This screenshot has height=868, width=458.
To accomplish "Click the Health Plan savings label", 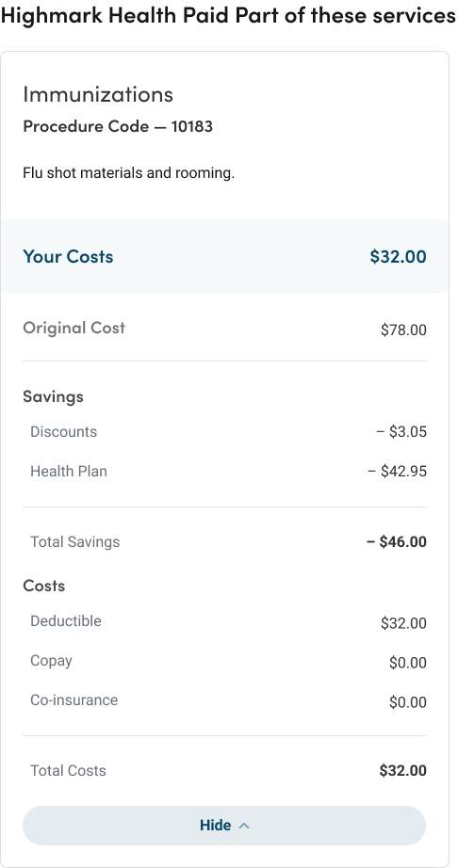I will click(69, 471).
